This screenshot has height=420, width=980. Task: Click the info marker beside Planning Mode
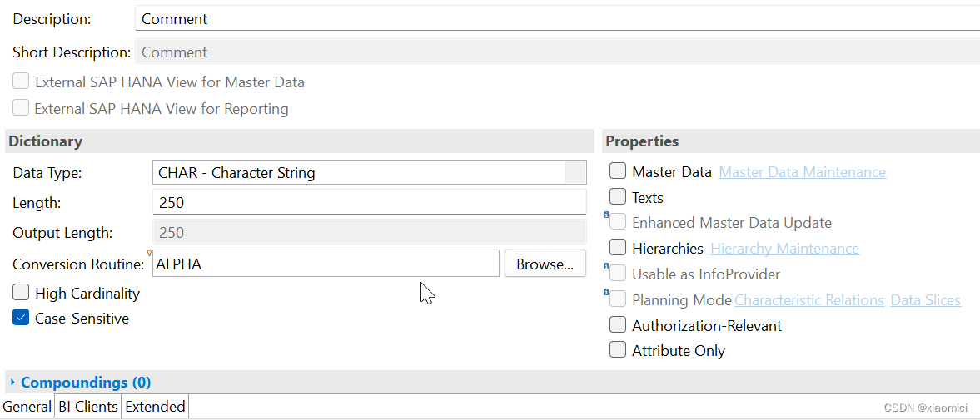point(606,291)
